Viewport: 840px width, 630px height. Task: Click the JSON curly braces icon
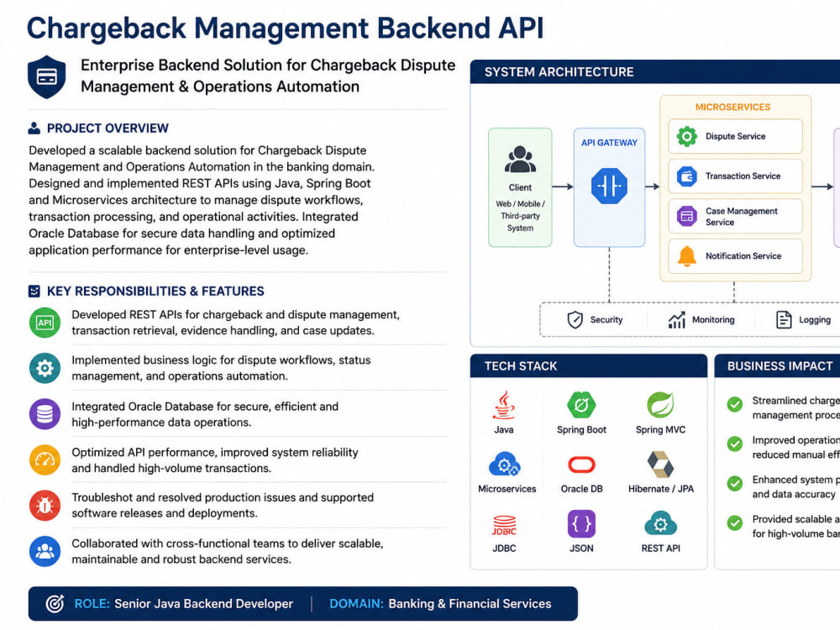click(581, 523)
